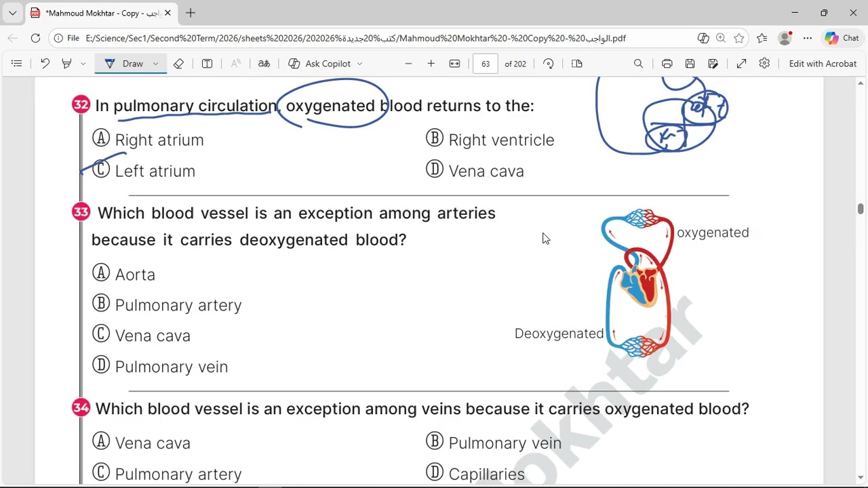Click the vertical scrollbar thumb

coord(861,209)
